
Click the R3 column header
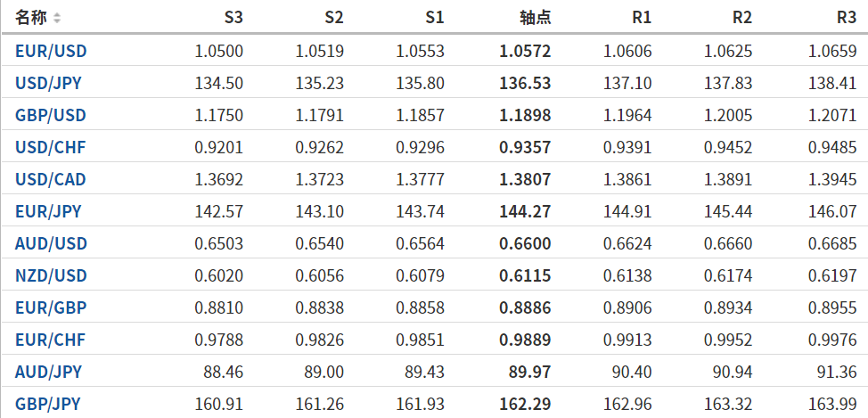847,18
